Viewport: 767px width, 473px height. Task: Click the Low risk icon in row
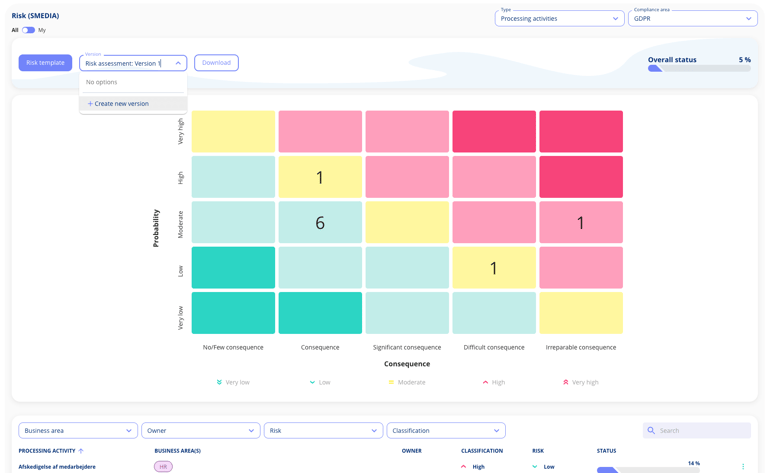535,467
